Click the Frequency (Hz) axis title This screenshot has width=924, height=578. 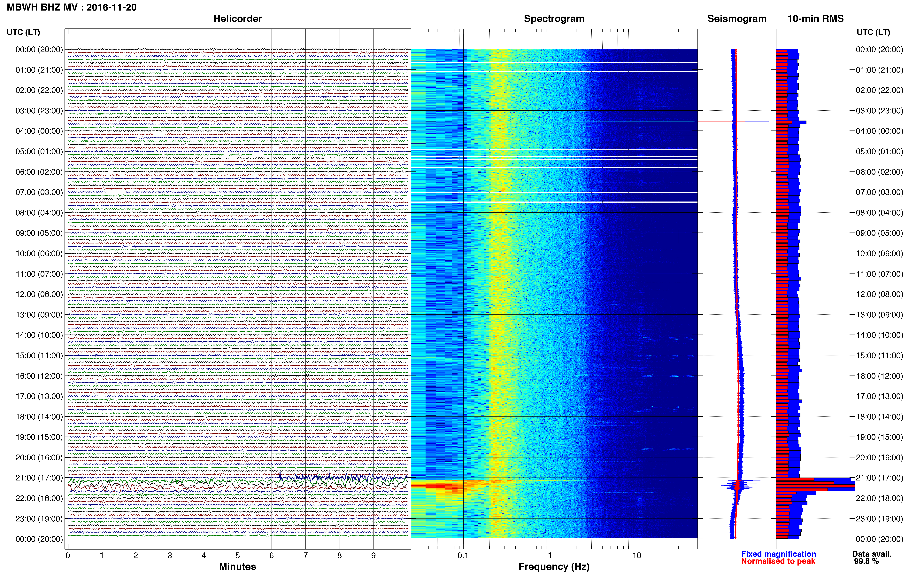click(x=554, y=566)
